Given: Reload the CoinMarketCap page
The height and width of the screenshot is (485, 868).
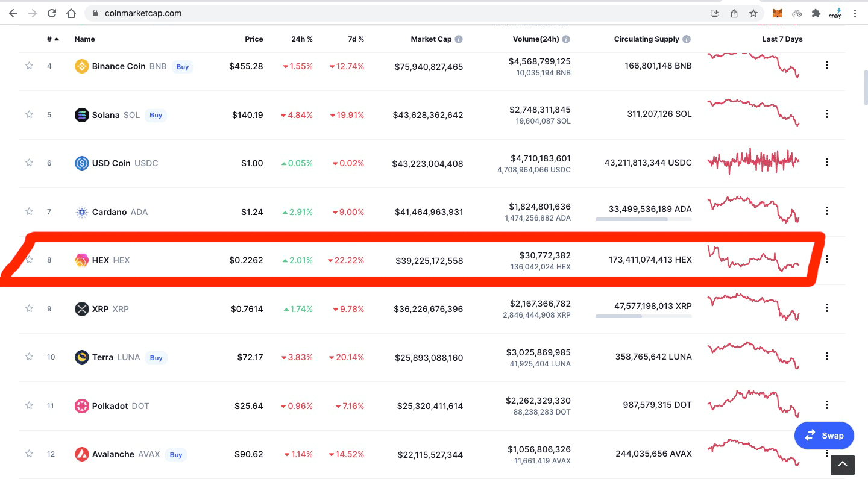Looking at the screenshot, I should [52, 13].
